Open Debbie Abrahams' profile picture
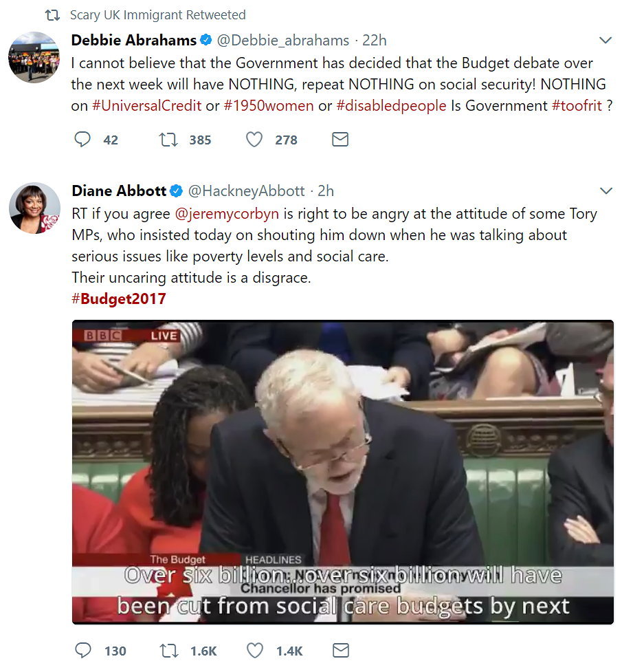The height and width of the screenshot is (672, 622). (34, 57)
